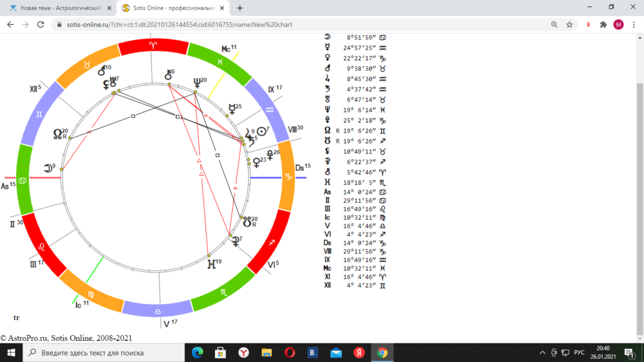Click the address bar URL
644x362 pixels.
[180, 24]
